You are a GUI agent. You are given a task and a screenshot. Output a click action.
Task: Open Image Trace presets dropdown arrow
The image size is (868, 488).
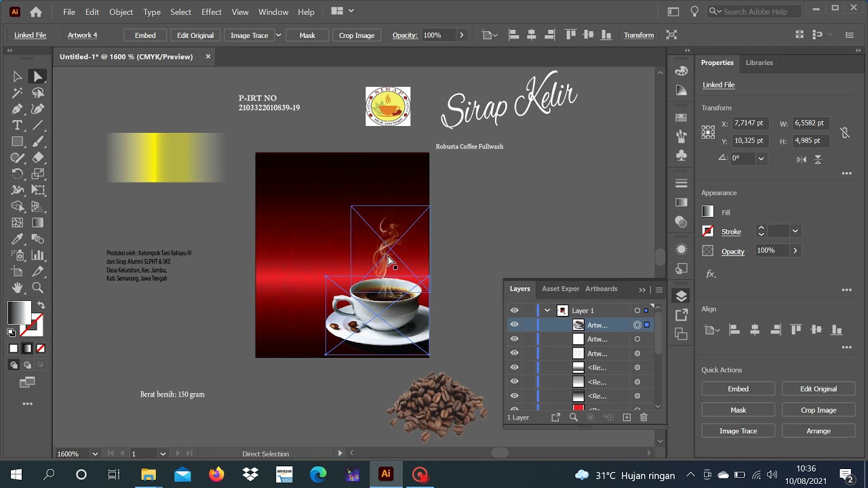click(278, 35)
